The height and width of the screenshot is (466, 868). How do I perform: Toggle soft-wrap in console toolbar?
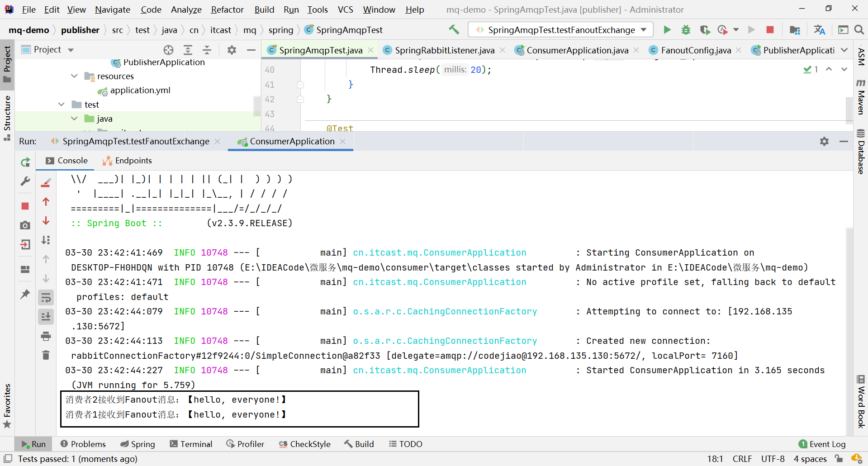[46, 298]
